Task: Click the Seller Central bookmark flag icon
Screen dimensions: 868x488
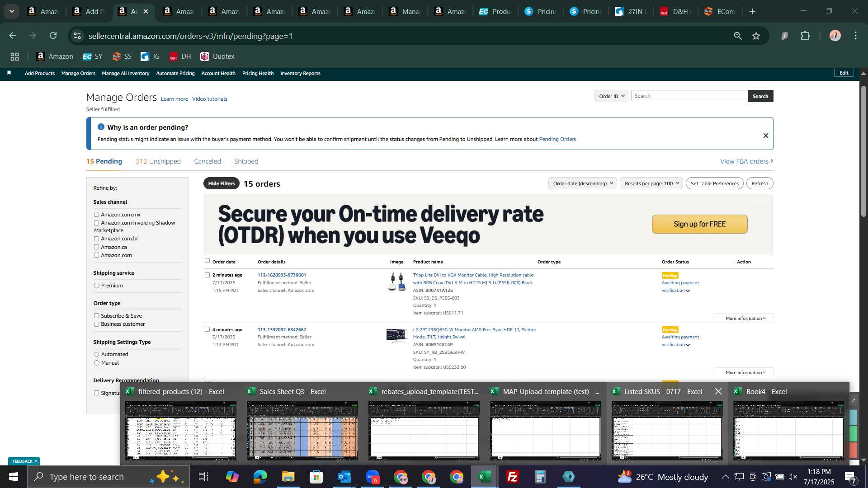Action: point(9,73)
